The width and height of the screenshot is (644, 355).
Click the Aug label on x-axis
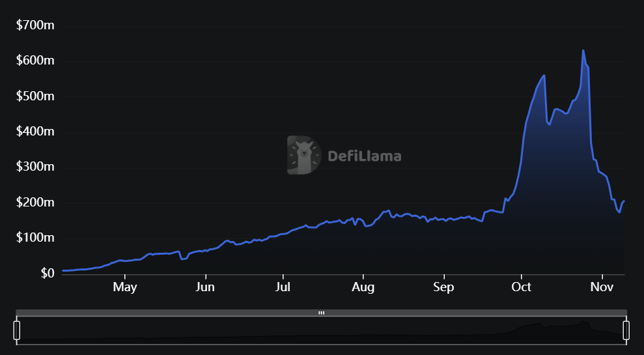point(363,287)
